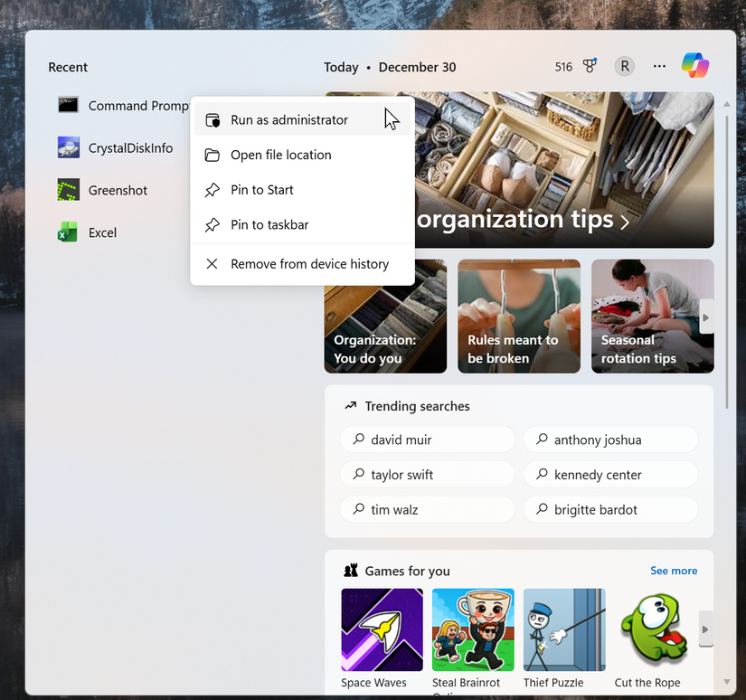Expand the news carousel with right chevron

pos(706,317)
